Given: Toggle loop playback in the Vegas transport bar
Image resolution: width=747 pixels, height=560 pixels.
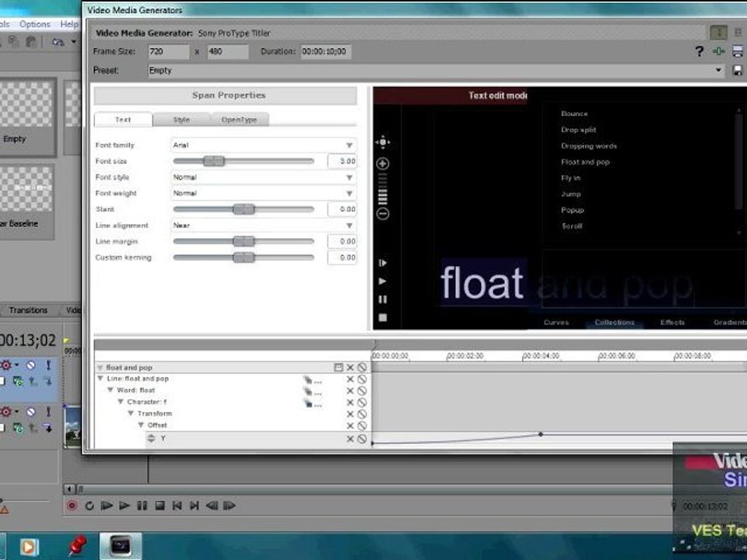Looking at the screenshot, I should pos(89,506).
